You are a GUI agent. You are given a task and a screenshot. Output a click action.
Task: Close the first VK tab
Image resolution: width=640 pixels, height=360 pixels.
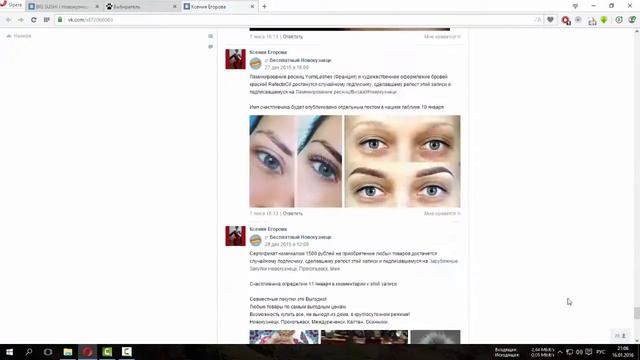(x=97, y=7)
